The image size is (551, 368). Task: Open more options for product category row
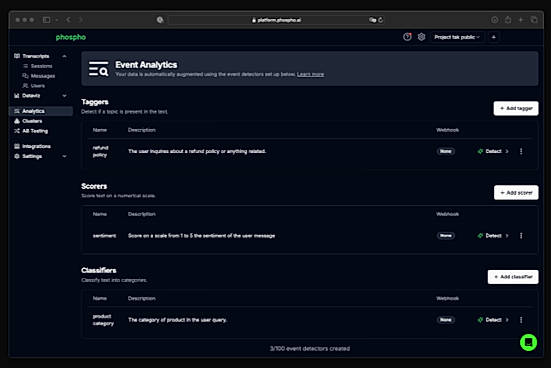(x=521, y=320)
